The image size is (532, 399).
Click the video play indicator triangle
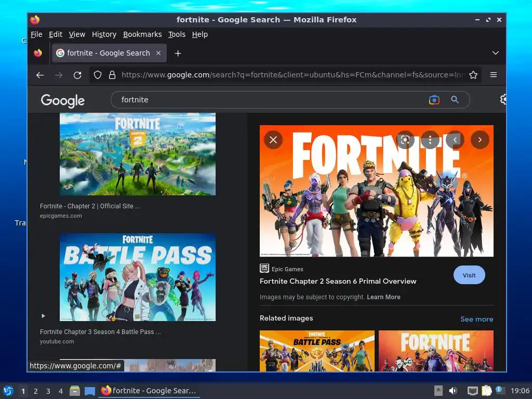click(43, 316)
